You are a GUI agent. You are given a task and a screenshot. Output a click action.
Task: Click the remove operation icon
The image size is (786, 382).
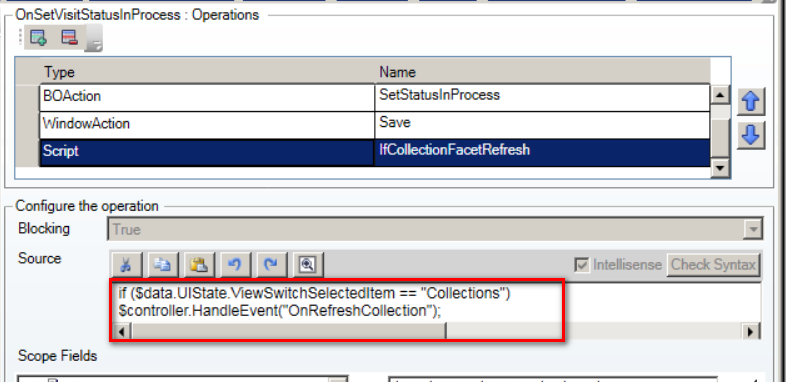pos(69,38)
